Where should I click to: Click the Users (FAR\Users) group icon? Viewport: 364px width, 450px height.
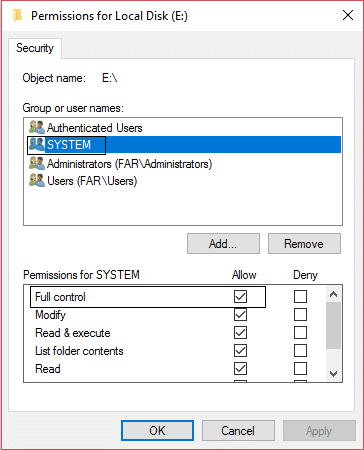click(37, 181)
